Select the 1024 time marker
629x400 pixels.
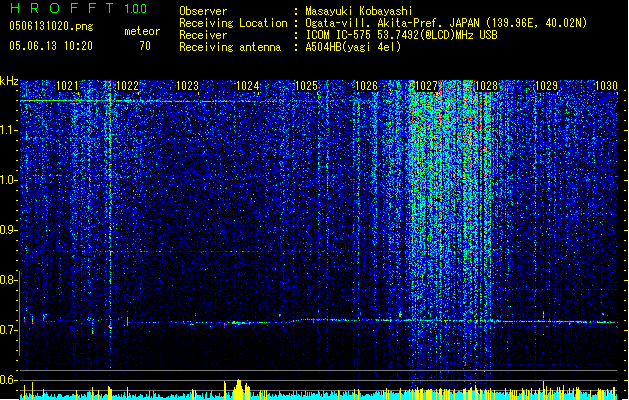tap(248, 86)
